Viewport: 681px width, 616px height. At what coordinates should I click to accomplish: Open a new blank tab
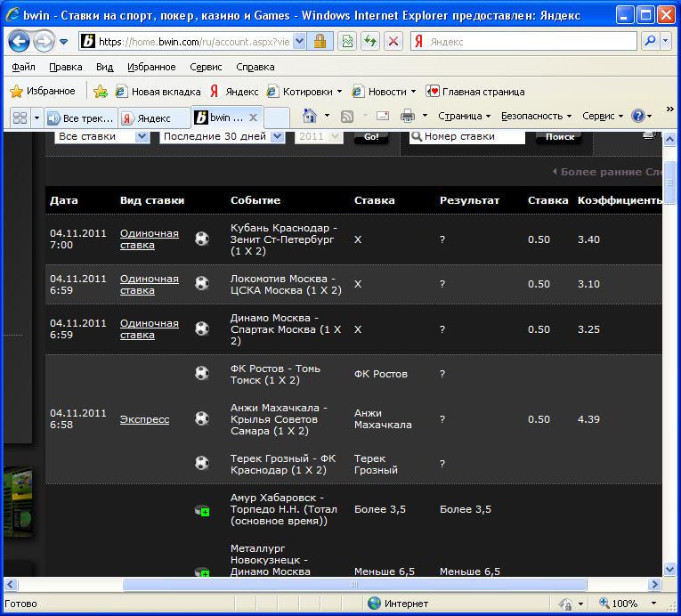(277, 118)
